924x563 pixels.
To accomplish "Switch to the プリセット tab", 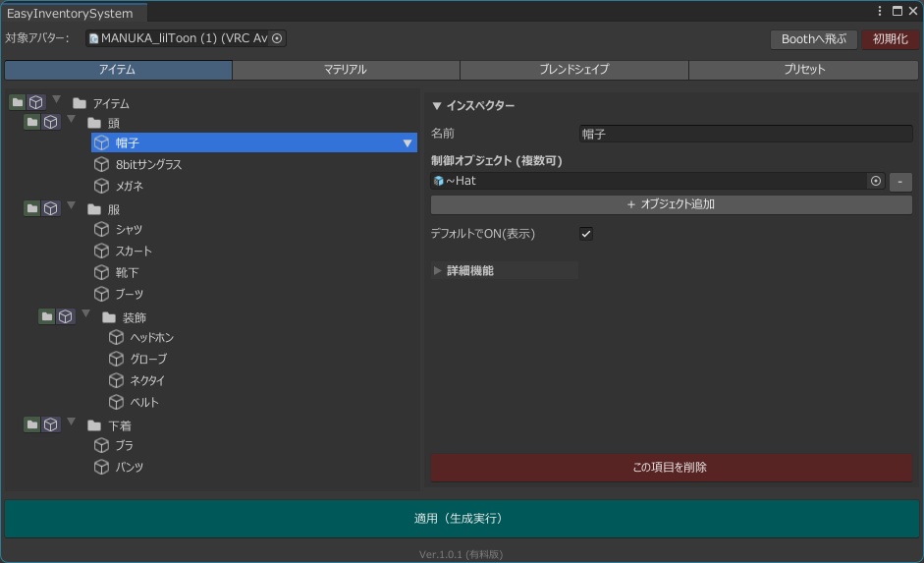I will (x=804, y=70).
